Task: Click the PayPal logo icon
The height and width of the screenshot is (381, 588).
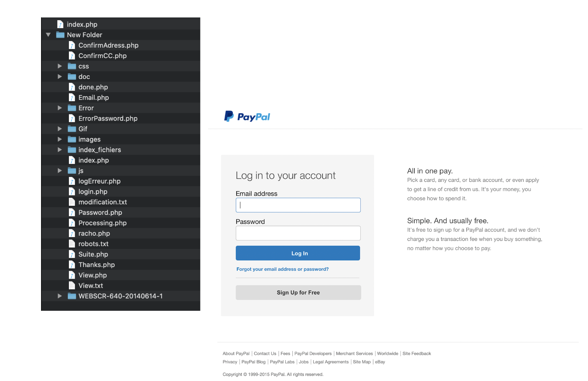Action: pos(229,116)
